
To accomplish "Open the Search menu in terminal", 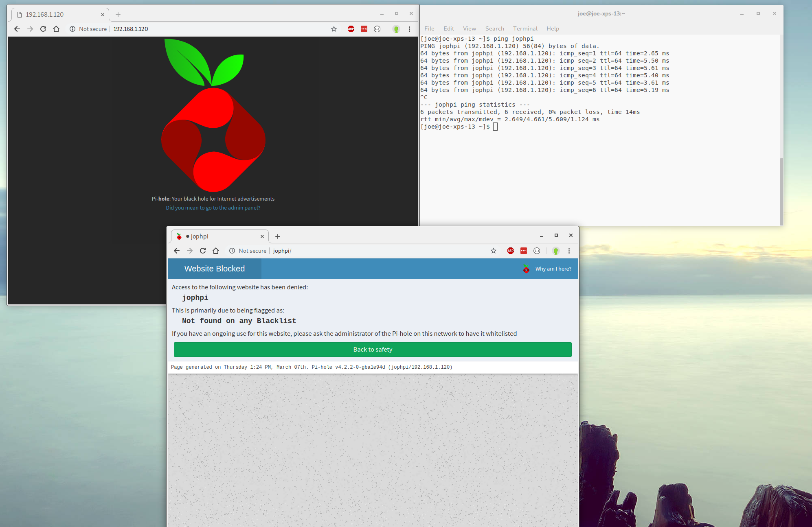I will click(x=494, y=28).
